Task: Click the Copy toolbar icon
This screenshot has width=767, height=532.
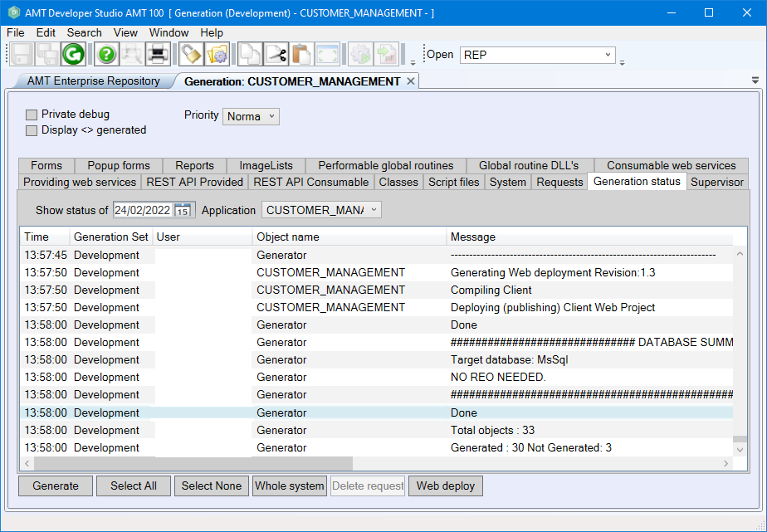Action: click(x=250, y=54)
